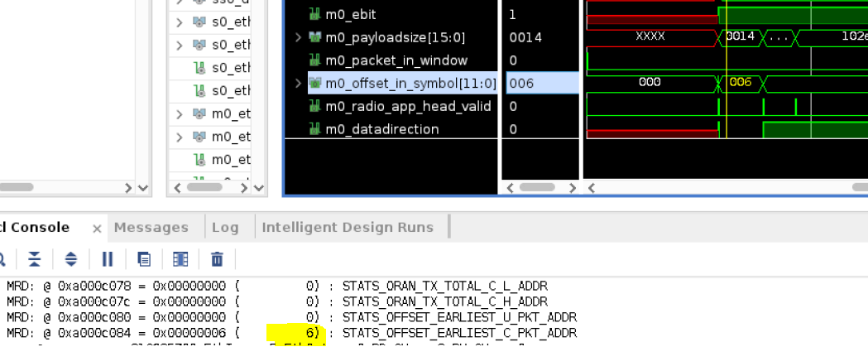Viewport: 868px width, 347px height.
Task: Click the copy icon in console toolbar
Action: [144, 259]
